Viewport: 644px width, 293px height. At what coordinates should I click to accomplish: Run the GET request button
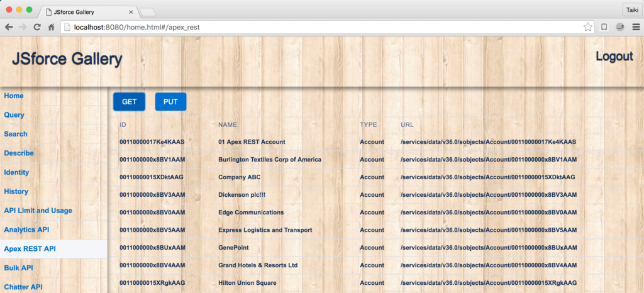(129, 102)
